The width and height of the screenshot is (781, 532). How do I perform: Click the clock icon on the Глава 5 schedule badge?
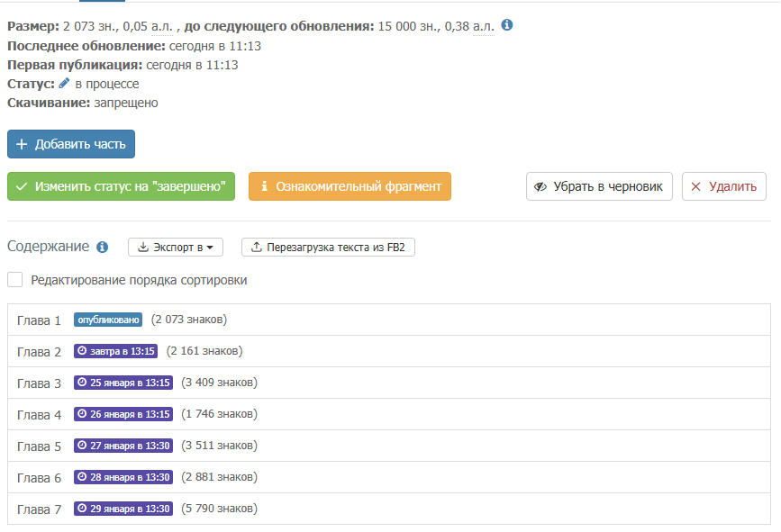point(82,446)
